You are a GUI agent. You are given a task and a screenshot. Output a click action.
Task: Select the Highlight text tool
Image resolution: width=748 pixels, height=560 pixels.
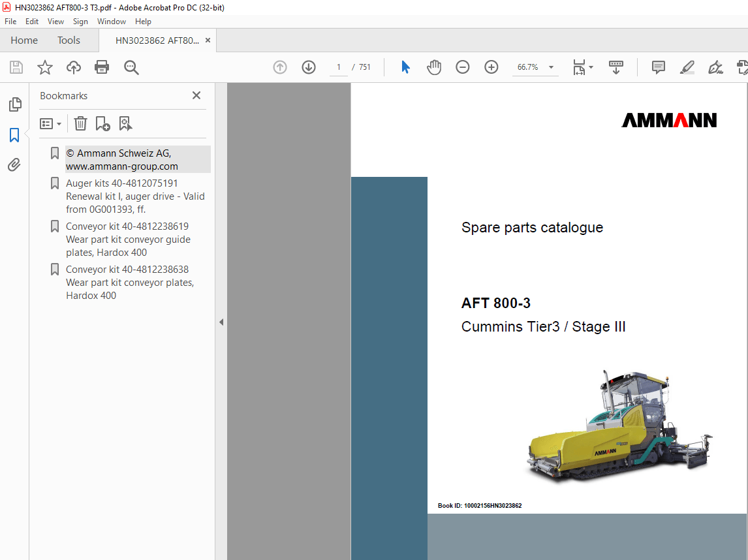[x=687, y=67]
